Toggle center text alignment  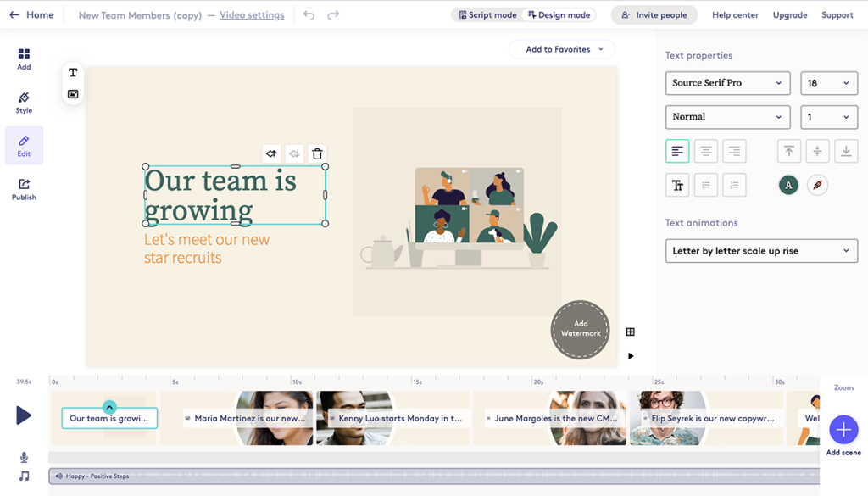[x=705, y=150]
